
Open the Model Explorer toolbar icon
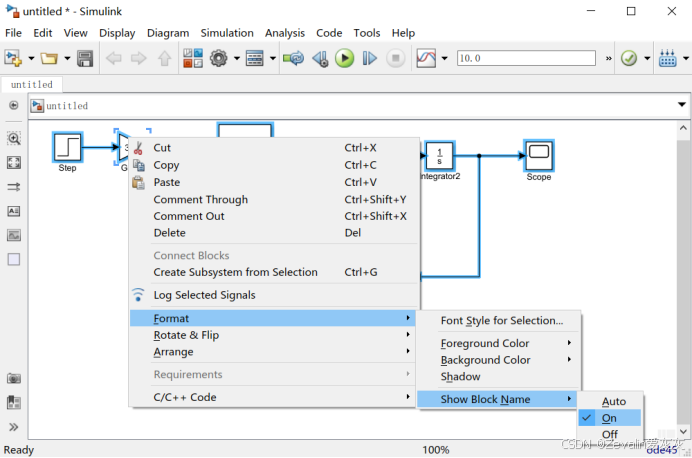pos(255,58)
